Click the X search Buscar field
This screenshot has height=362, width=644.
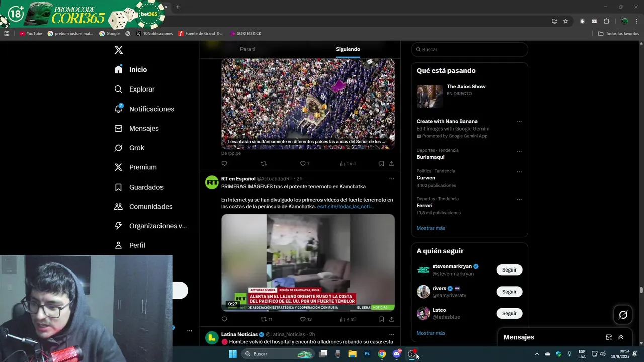(469, 50)
